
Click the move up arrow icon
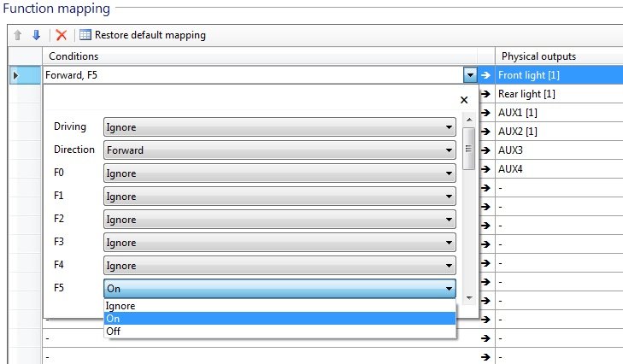click(17, 35)
